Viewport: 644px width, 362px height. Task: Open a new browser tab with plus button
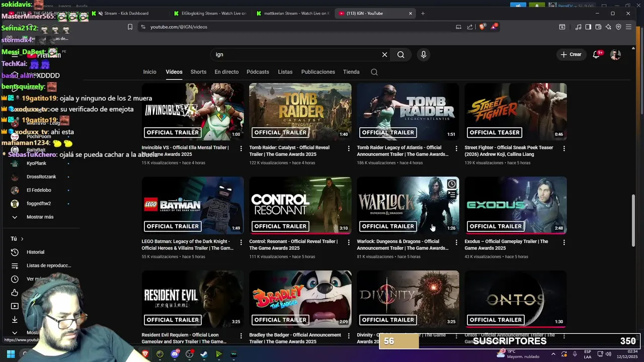click(423, 13)
